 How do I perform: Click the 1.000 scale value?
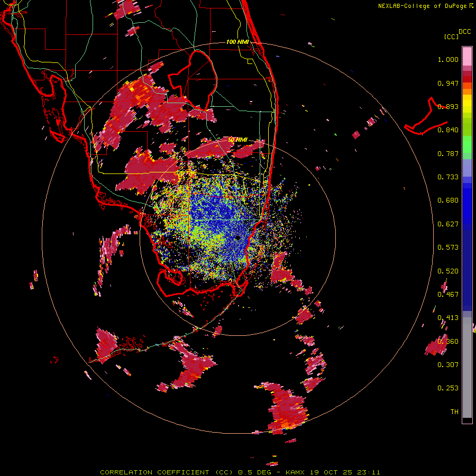[x=448, y=59]
